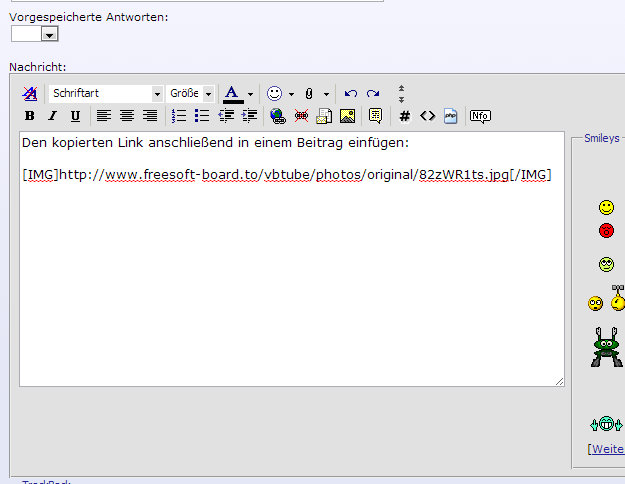Open the Größe size dropdown
This screenshot has width=625, height=484.
pyautogui.click(x=190, y=94)
